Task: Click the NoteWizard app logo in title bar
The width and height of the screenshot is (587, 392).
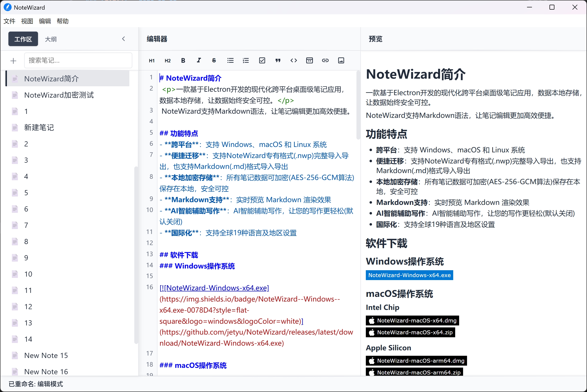Action: pos(7,7)
